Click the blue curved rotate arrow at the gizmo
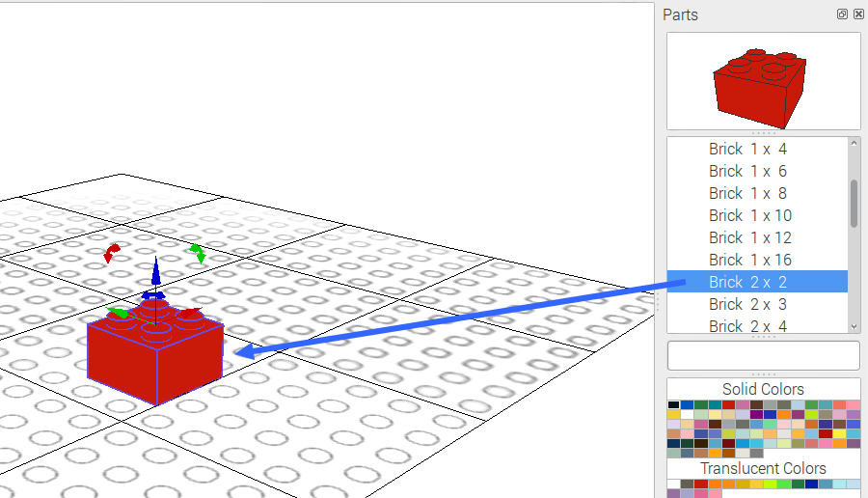 (x=153, y=295)
